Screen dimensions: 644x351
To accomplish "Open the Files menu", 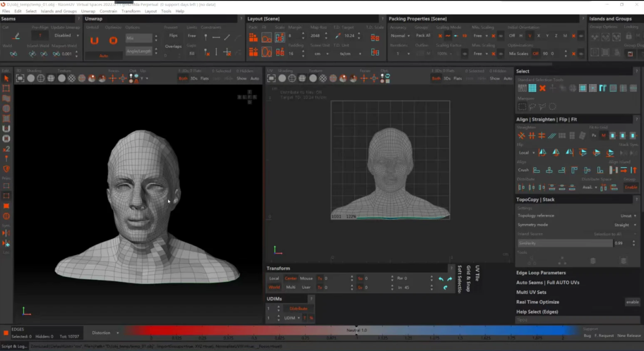I will tap(6, 11).
